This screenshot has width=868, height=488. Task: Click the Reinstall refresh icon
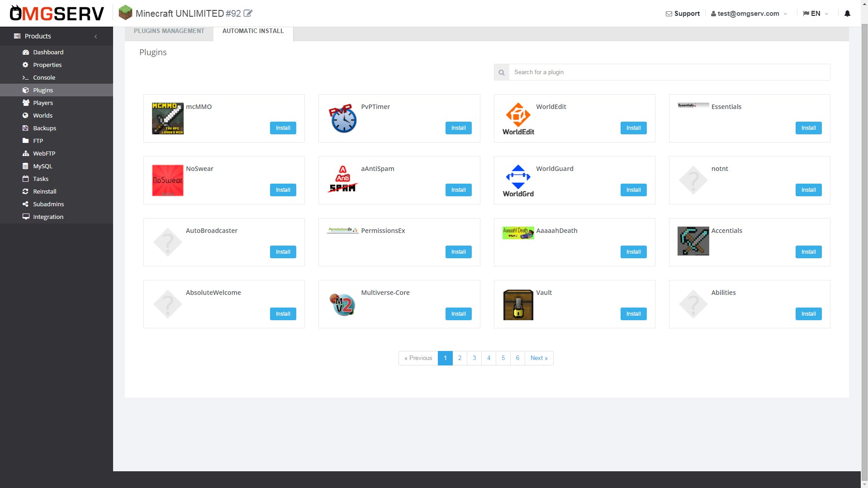26,191
